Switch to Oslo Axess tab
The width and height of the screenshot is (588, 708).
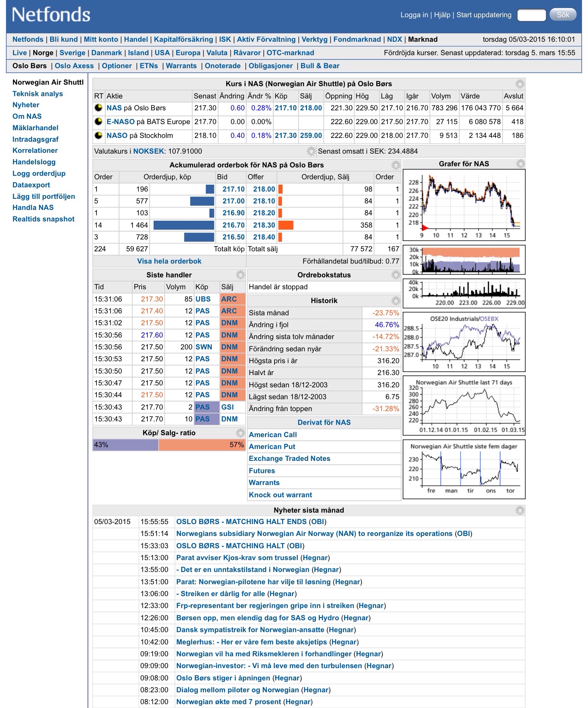click(74, 66)
